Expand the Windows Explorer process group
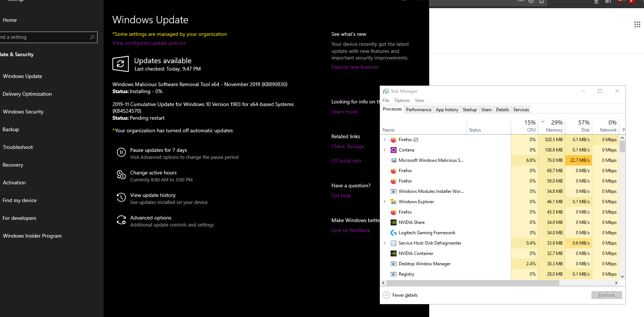Viewport: 644px width, 317px height. point(385,202)
